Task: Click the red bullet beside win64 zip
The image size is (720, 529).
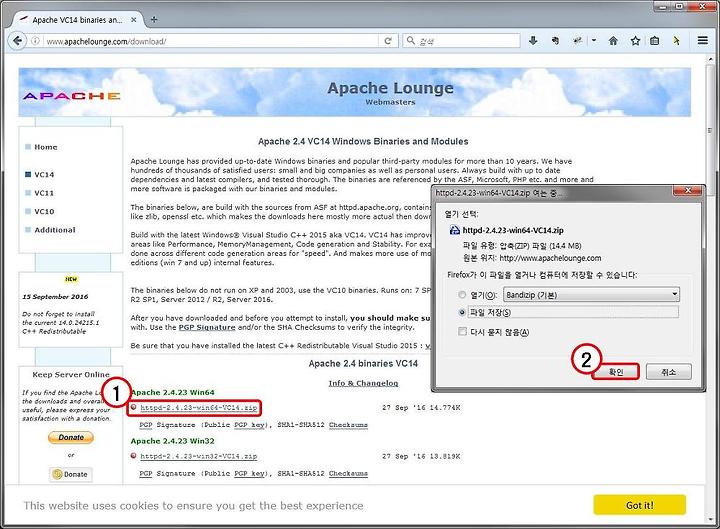Action: [x=133, y=407]
